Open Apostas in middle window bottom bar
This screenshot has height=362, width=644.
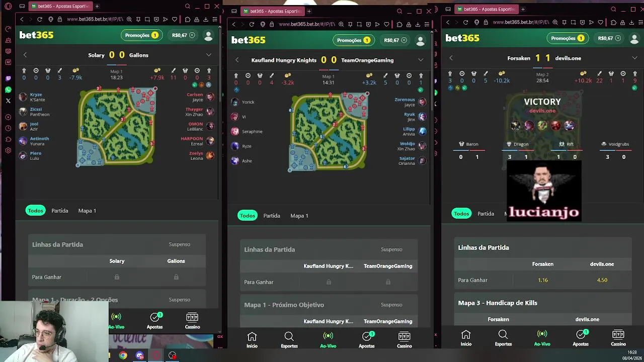tap(367, 340)
